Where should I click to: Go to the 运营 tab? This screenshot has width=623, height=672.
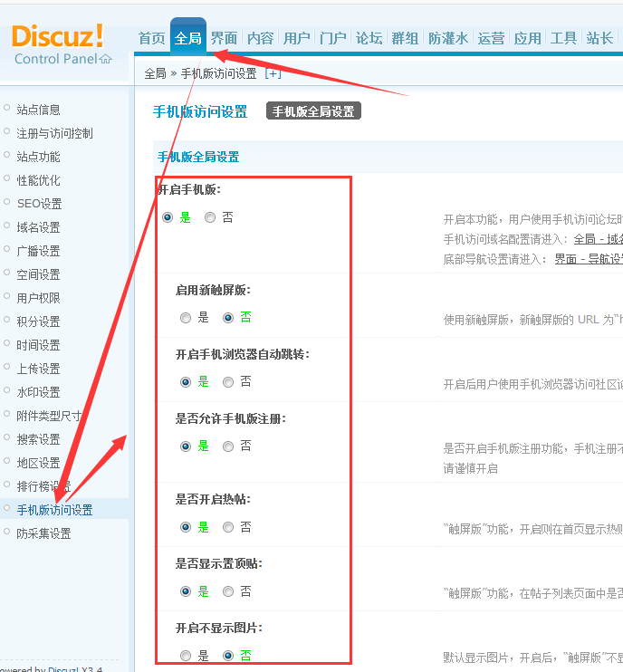(x=491, y=39)
